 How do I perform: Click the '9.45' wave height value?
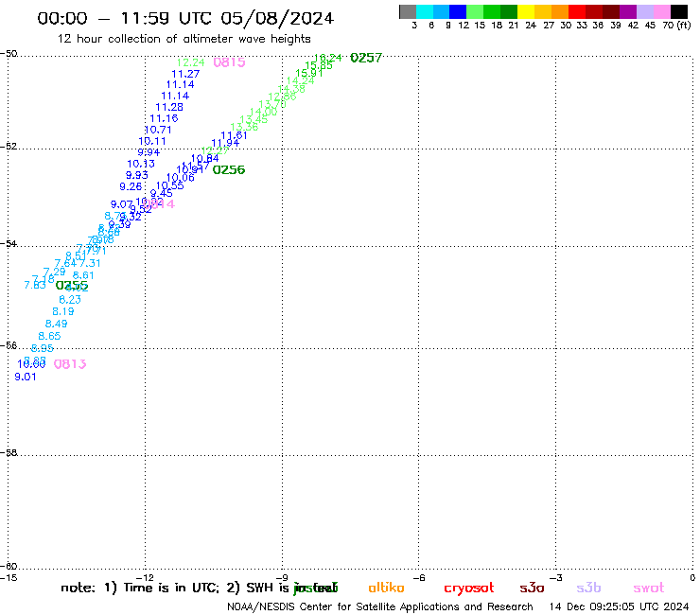[161, 193]
